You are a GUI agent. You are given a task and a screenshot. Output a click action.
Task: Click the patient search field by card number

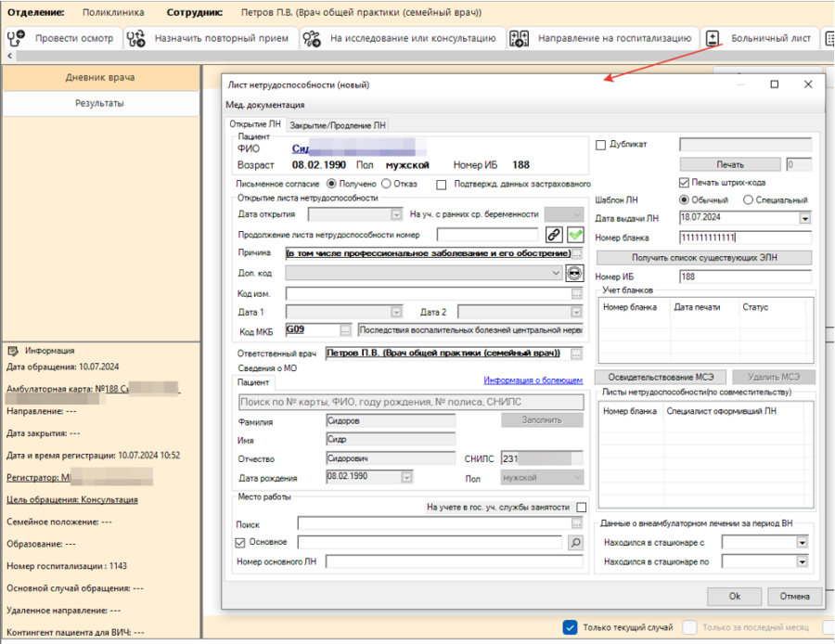click(411, 402)
